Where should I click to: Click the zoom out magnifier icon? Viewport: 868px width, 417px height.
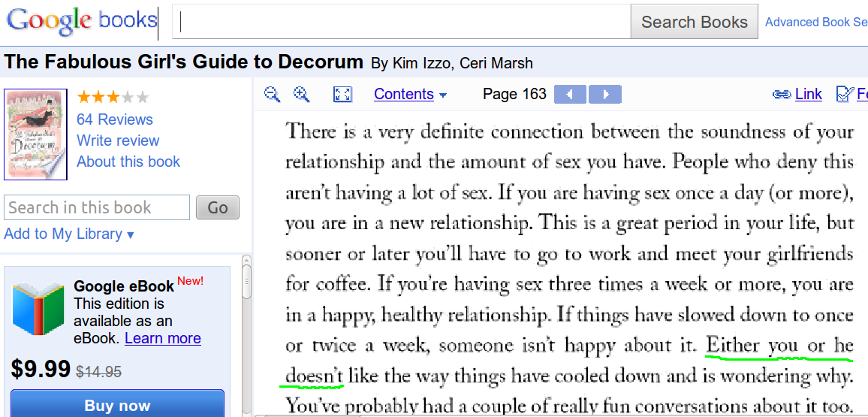[272, 94]
